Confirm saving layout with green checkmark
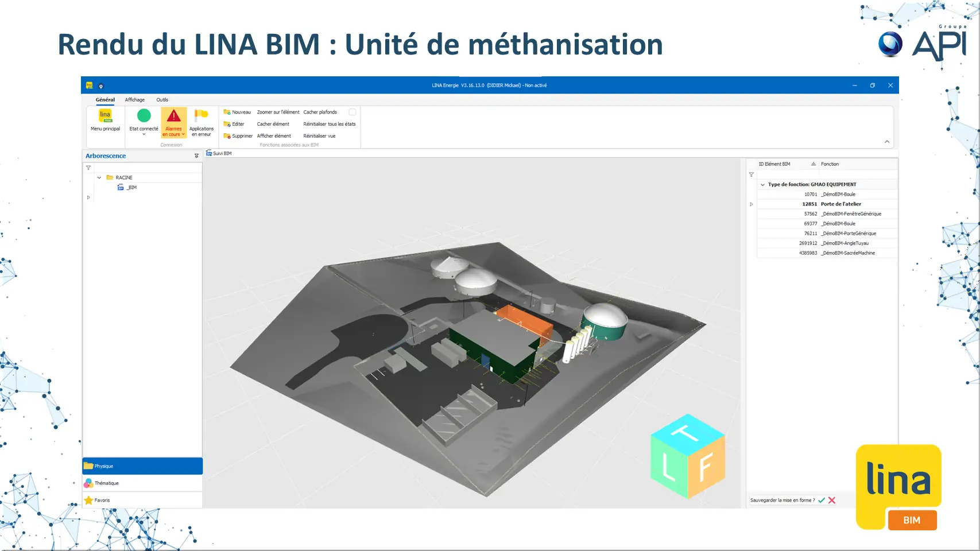This screenshot has height=551, width=980. 822,500
